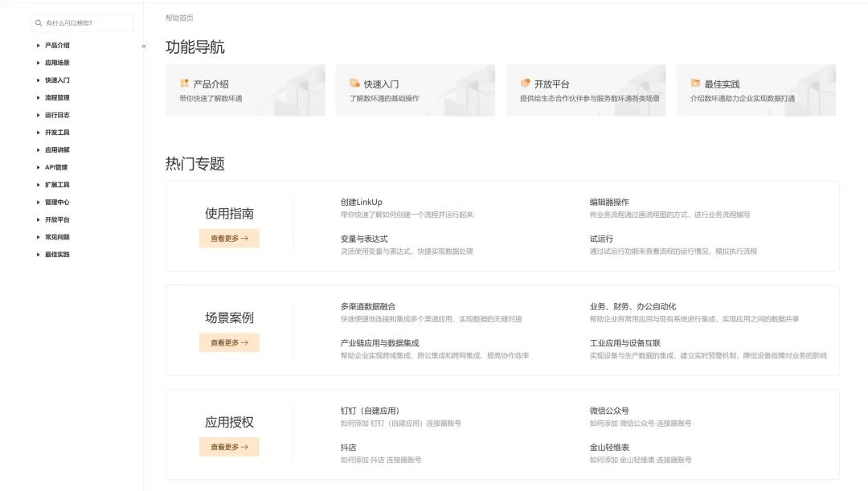Click 查看更多 under 使用指南

click(x=229, y=239)
